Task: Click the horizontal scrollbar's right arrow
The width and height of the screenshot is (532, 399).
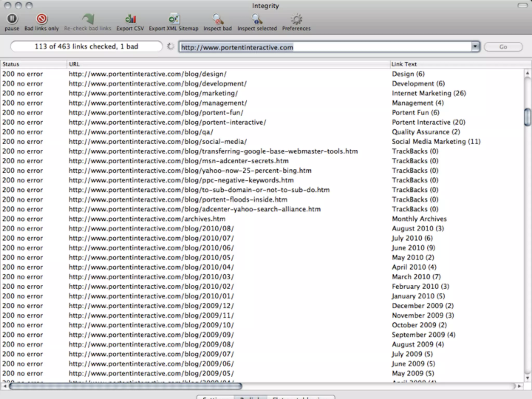Action: click(x=519, y=386)
